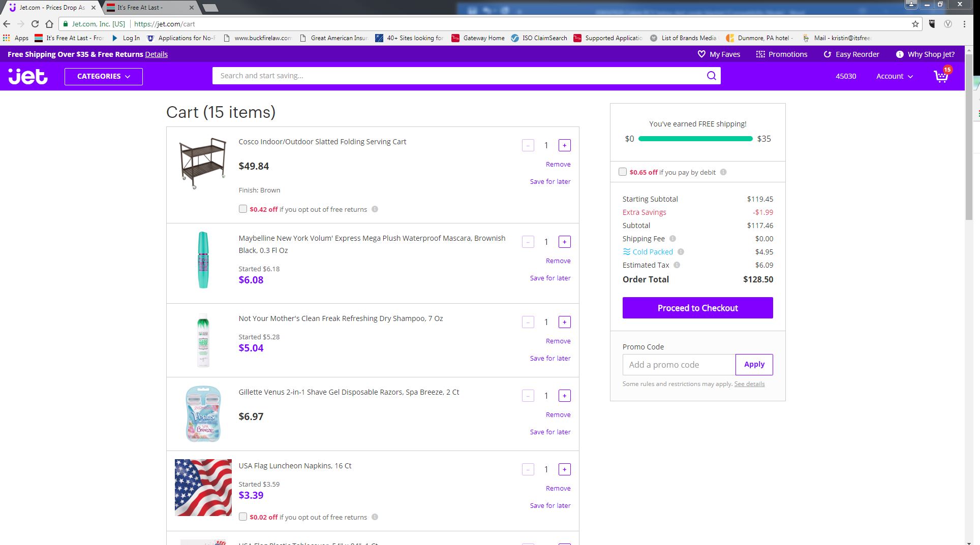The width and height of the screenshot is (980, 545).
Task: Expand the Categories dropdown
Action: pyautogui.click(x=104, y=76)
